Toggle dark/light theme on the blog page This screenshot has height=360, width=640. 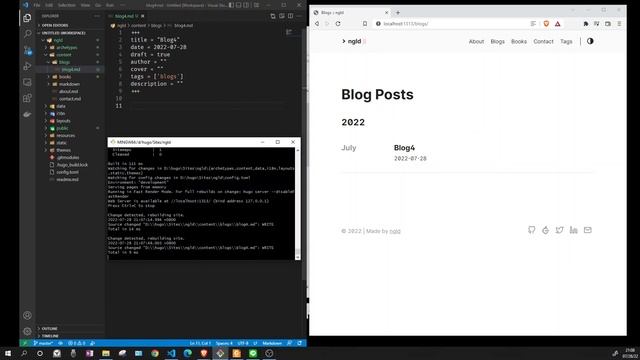590,41
